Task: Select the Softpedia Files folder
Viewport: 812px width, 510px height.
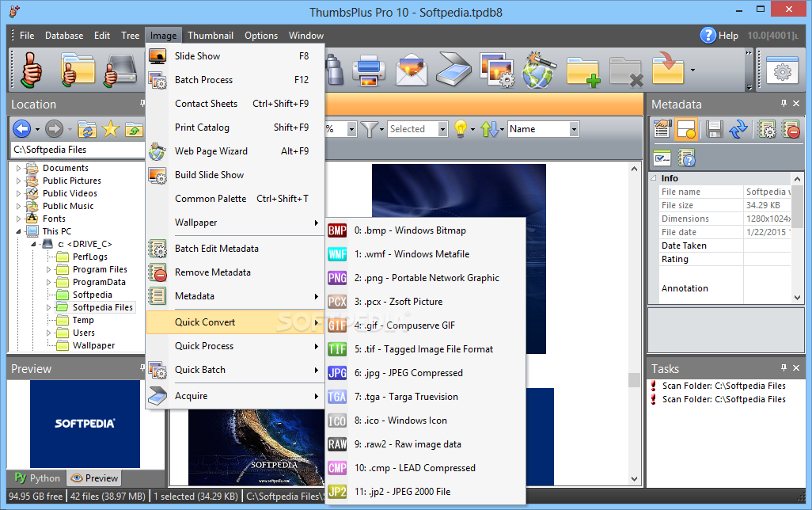Action: tap(103, 307)
